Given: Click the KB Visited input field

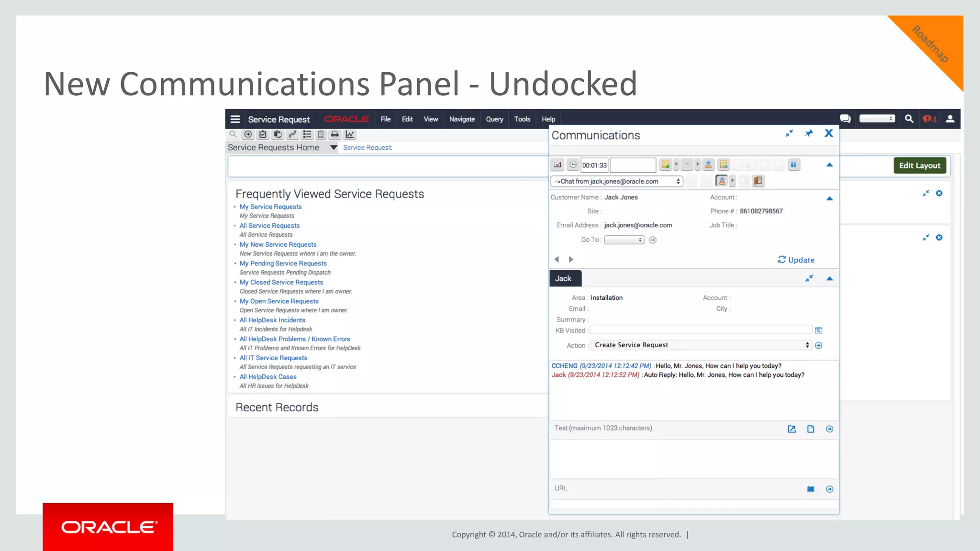Looking at the screenshot, I should point(701,330).
